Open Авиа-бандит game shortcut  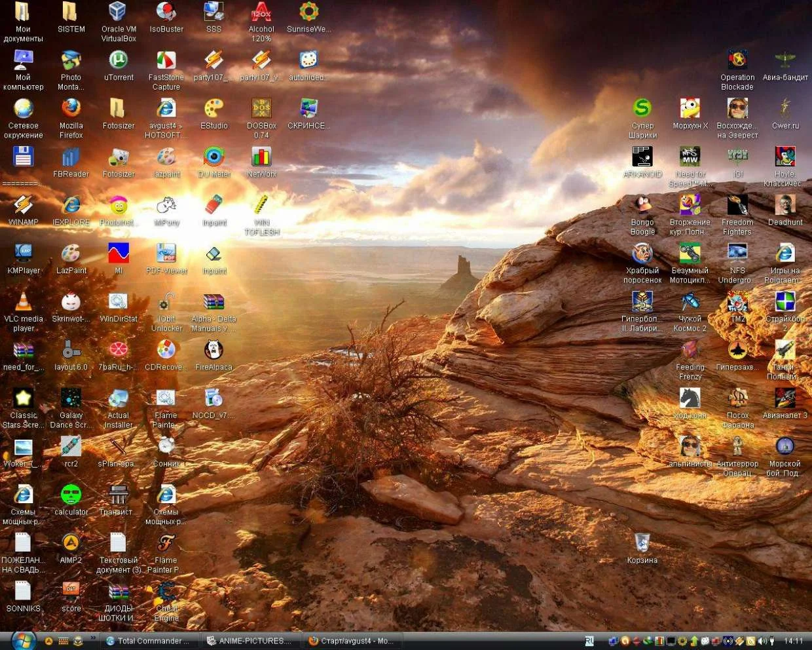click(x=785, y=66)
